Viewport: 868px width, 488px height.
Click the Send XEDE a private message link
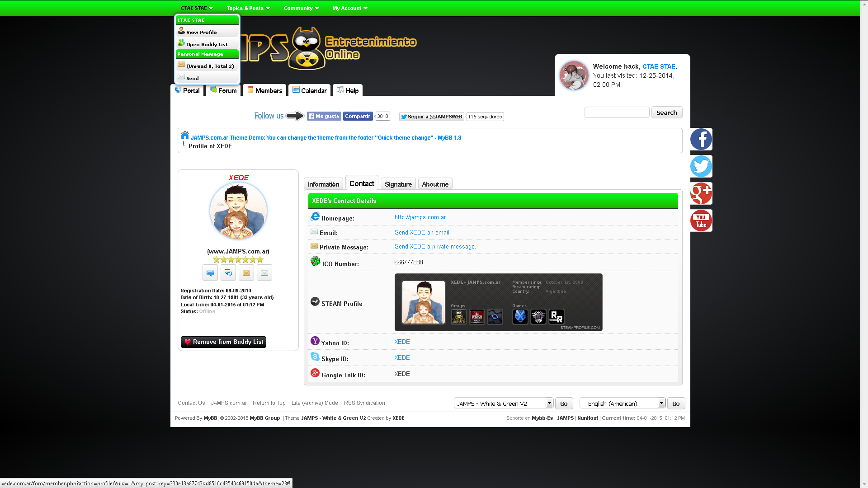click(x=435, y=247)
